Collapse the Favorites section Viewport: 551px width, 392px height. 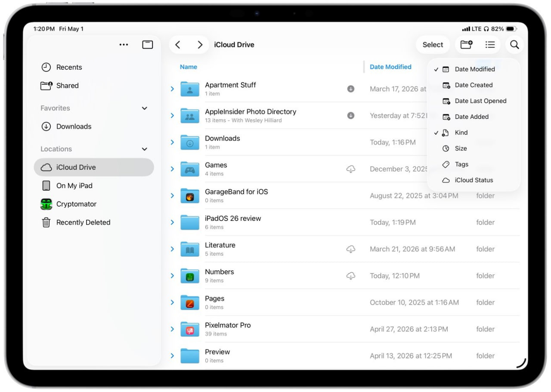click(145, 108)
